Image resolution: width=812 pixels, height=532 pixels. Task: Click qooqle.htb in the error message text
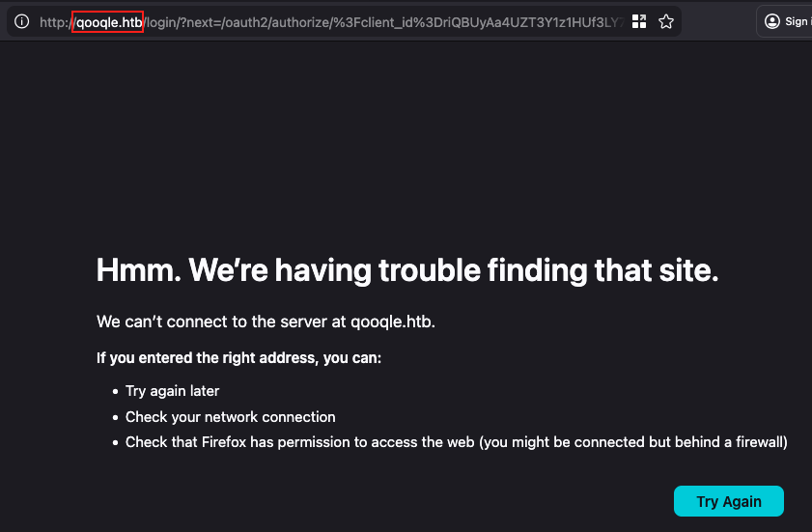pos(393,322)
